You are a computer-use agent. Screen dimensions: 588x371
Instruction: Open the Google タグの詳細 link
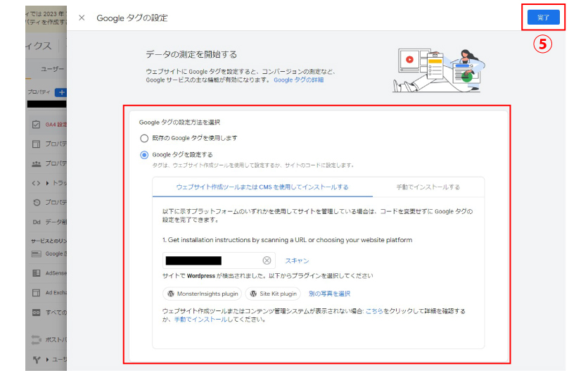299,80
